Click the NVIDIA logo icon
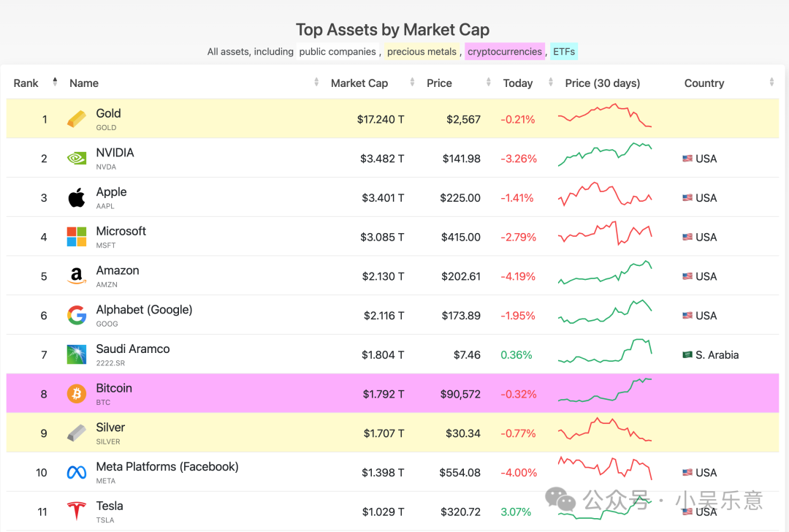The width and height of the screenshot is (789, 532). click(x=77, y=159)
